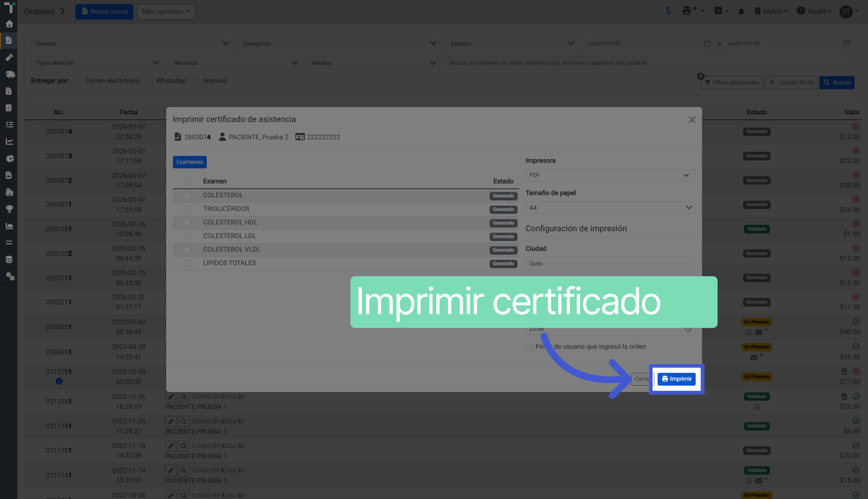Viewport: 868px width, 499px height.
Task: Open the trophy icon in sidebar
Action: (9, 209)
